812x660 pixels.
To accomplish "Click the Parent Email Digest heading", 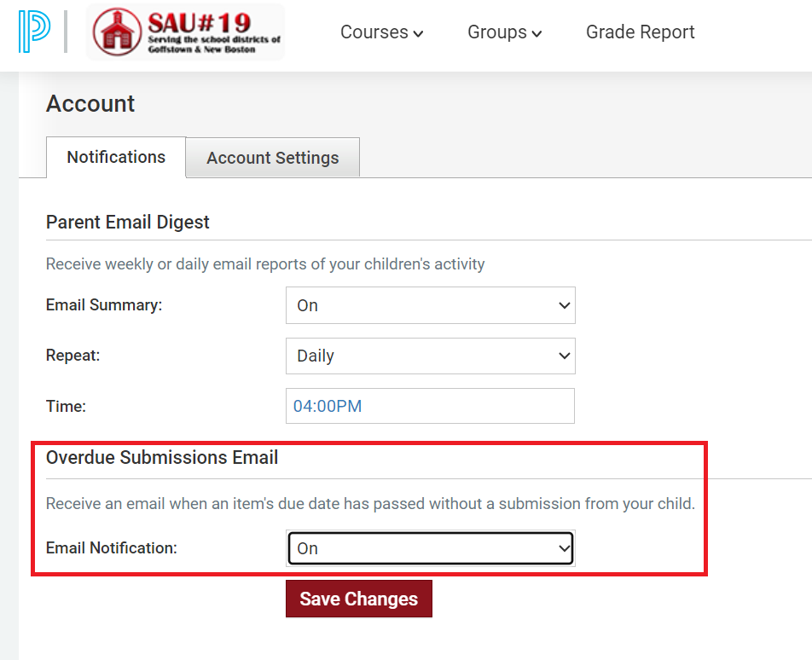I will 127,222.
